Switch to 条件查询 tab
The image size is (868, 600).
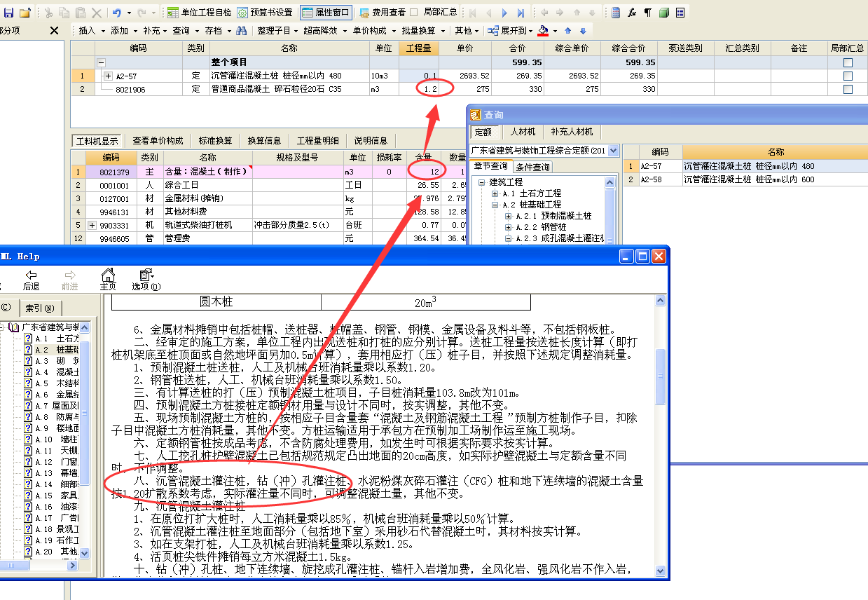pyautogui.click(x=532, y=167)
